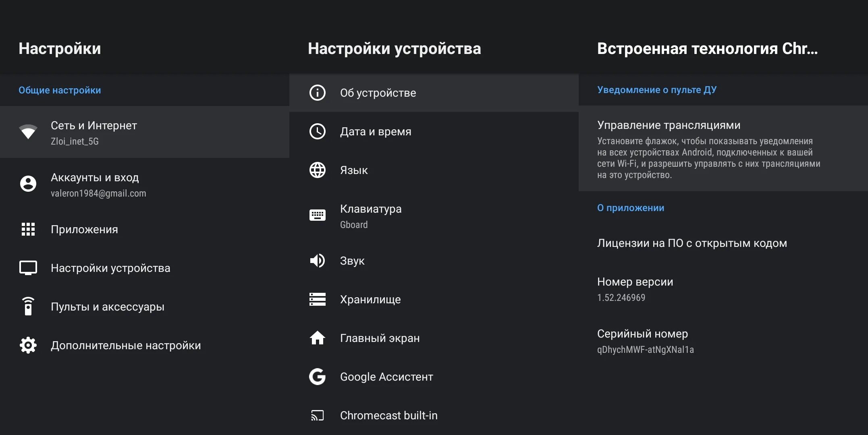The image size is (868, 435).
Task: Open Аккаунты и вход
Action: tap(145, 184)
